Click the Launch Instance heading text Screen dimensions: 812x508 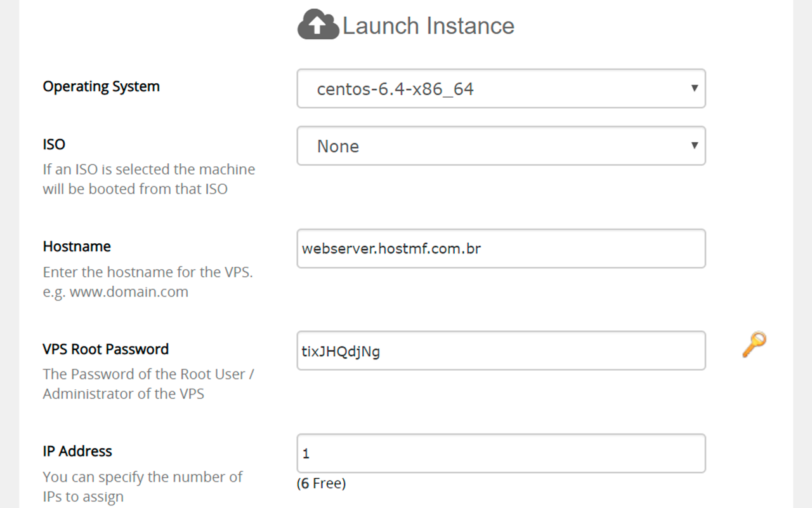point(428,26)
